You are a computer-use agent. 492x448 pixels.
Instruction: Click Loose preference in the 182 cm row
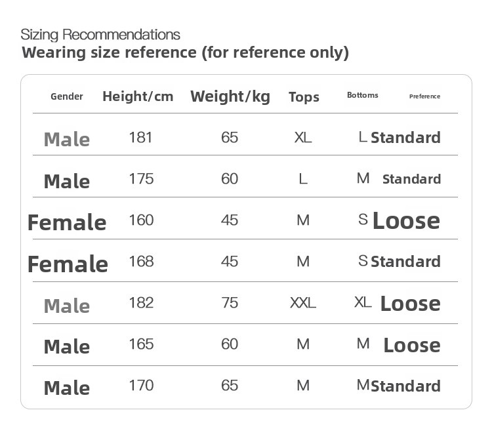coord(410,304)
